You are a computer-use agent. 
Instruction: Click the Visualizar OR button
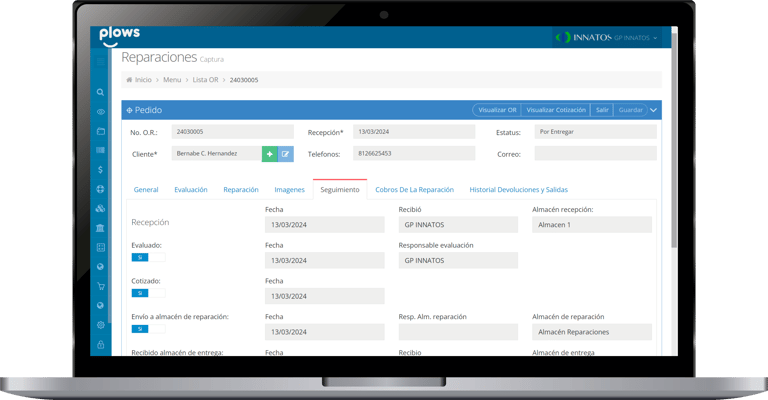pyautogui.click(x=497, y=110)
